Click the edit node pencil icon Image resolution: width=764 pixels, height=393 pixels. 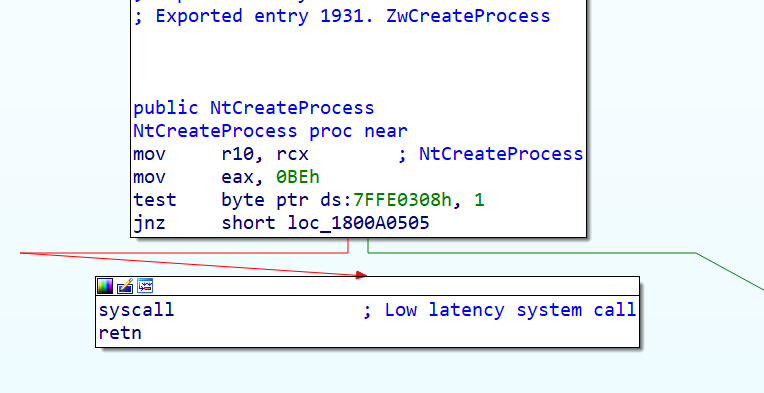pos(125,286)
